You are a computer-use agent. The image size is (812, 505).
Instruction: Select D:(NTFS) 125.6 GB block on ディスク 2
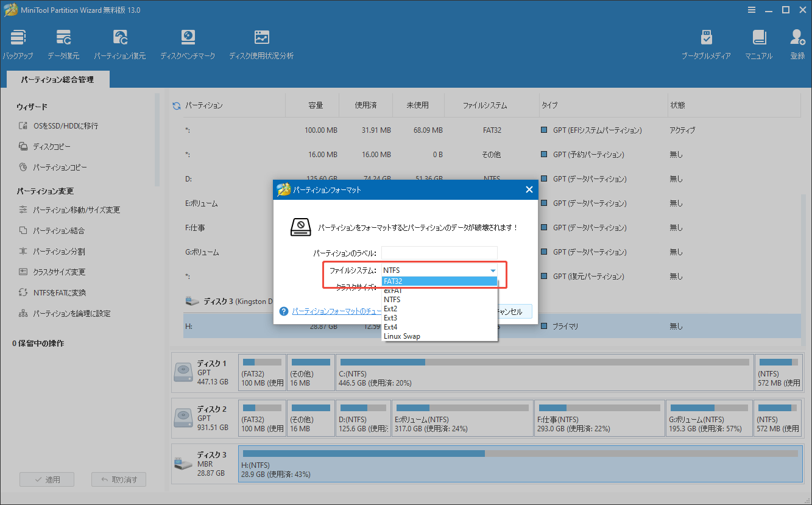click(x=362, y=418)
